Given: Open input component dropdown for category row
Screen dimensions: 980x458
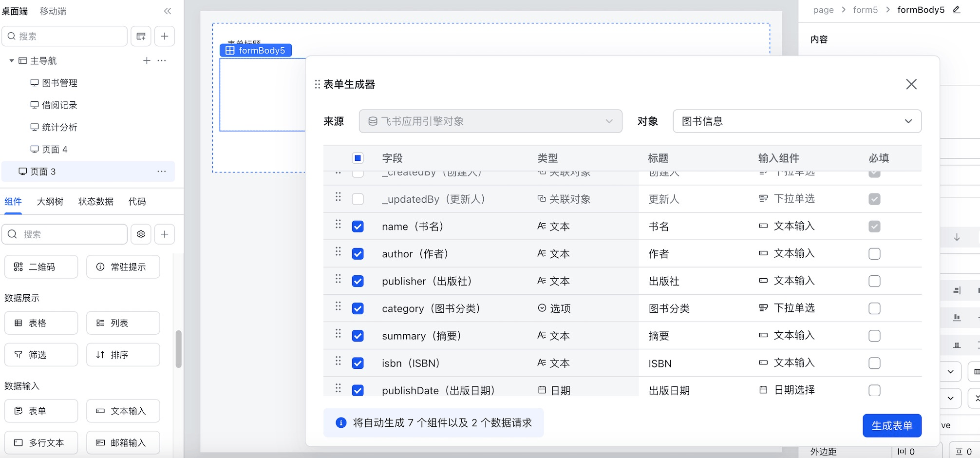Looking at the screenshot, I should [787, 308].
